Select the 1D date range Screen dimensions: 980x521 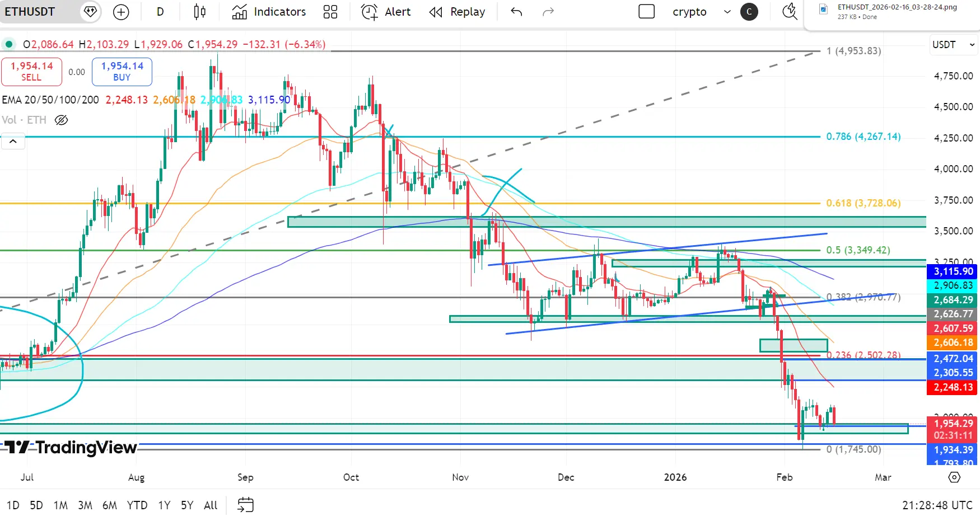pyautogui.click(x=13, y=505)
